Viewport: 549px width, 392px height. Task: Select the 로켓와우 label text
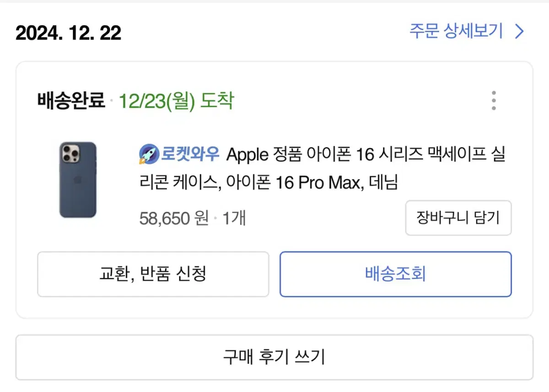tap(190, 155)
